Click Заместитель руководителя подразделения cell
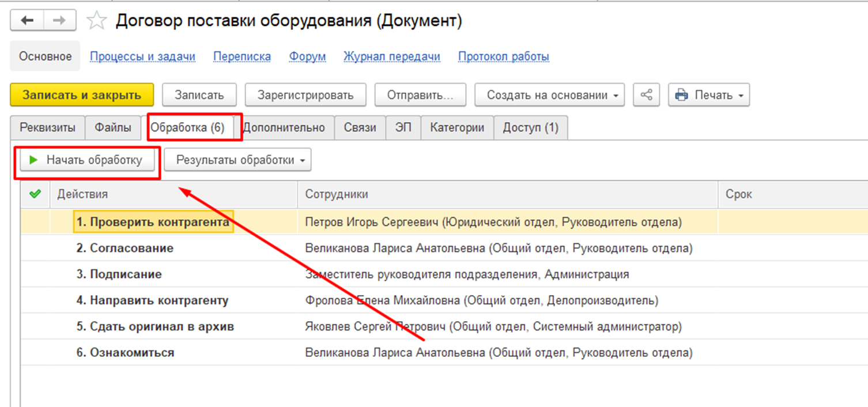The image size is (868, 407). (x=508, y=274)
